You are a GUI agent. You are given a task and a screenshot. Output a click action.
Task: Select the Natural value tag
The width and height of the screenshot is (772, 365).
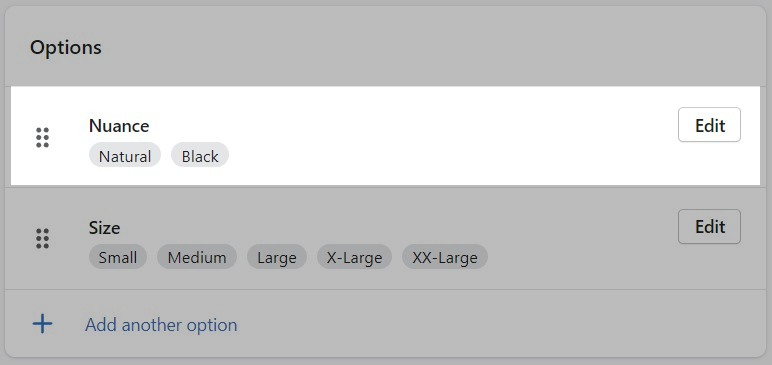click(x=125, y=156)
